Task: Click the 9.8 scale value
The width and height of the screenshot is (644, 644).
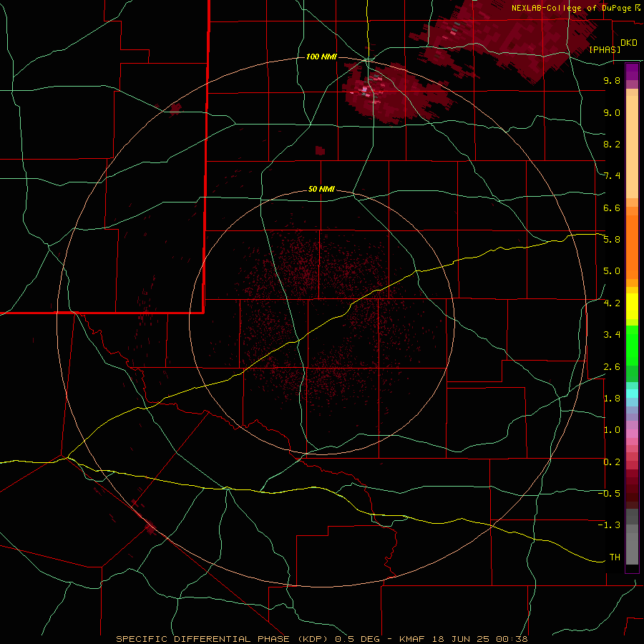Action: 612,80
